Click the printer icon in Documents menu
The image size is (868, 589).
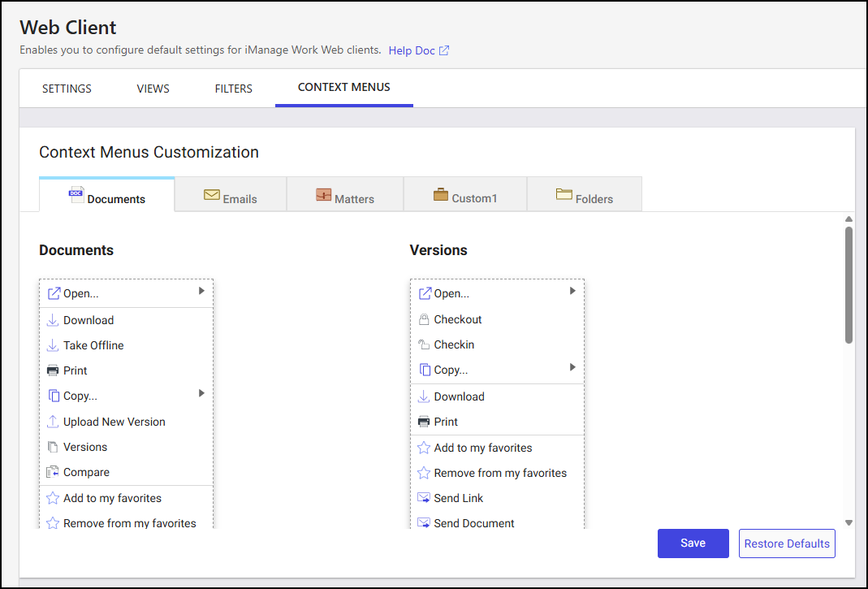53,370
